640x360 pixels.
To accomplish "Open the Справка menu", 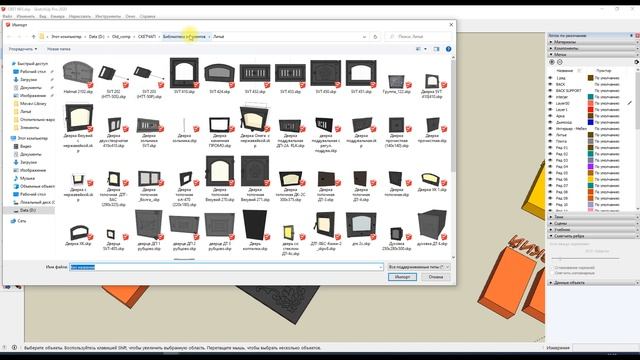I will click(147, 16).
